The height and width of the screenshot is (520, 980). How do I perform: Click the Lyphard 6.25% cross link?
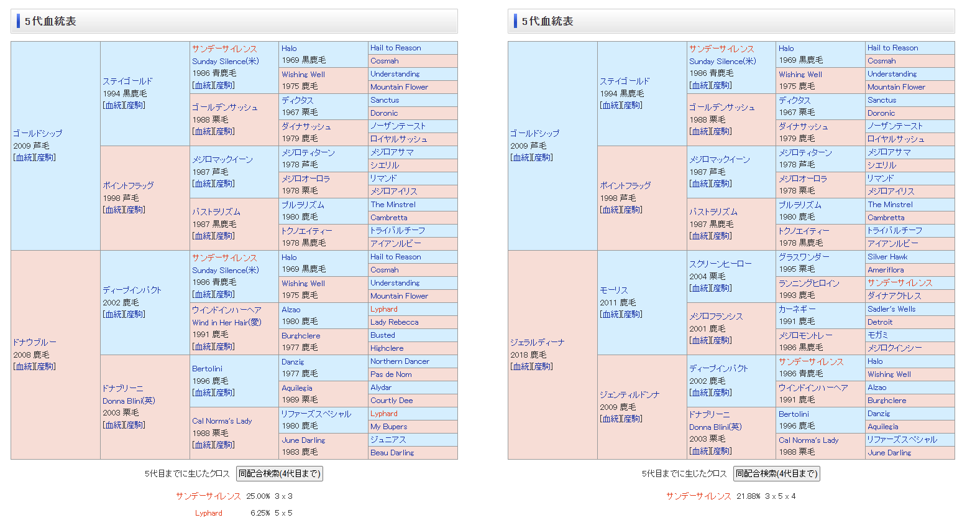208,513
